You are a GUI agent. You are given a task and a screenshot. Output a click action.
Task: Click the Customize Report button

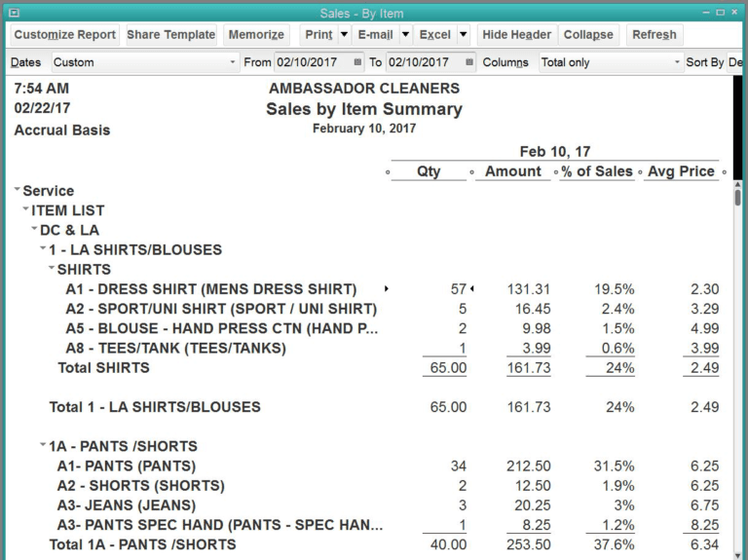click(64, 35)
